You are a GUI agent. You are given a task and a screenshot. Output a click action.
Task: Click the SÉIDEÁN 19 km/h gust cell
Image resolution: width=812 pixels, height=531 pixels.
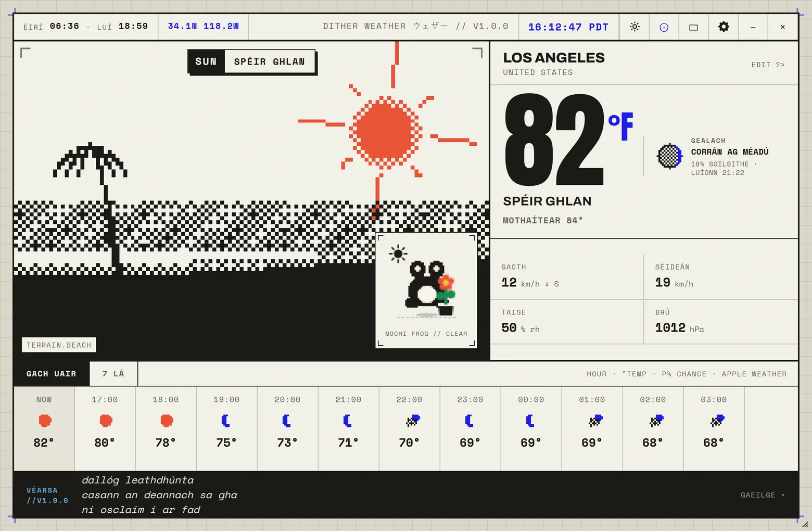(x=721, y=276)
